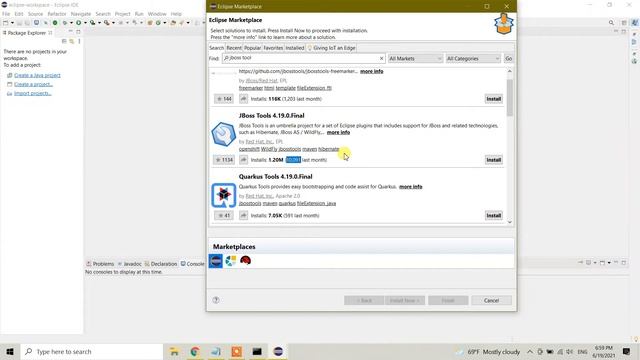Open more info for Quarkus Tools

pos(411,187)
